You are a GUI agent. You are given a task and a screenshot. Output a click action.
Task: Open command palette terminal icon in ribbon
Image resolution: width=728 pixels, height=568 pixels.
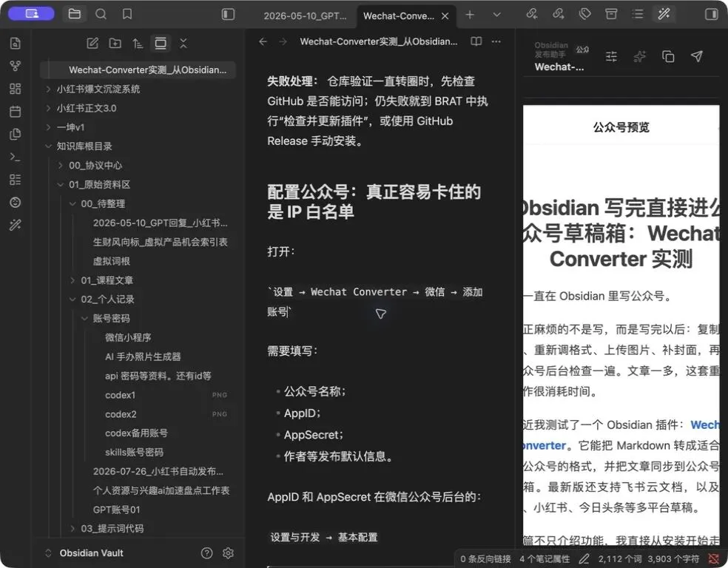pos(15,157)
